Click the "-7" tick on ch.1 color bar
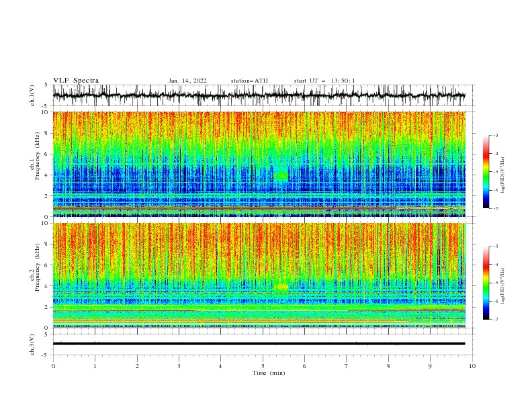Viewport: 532px width, 411px height. tap(496, 209)
